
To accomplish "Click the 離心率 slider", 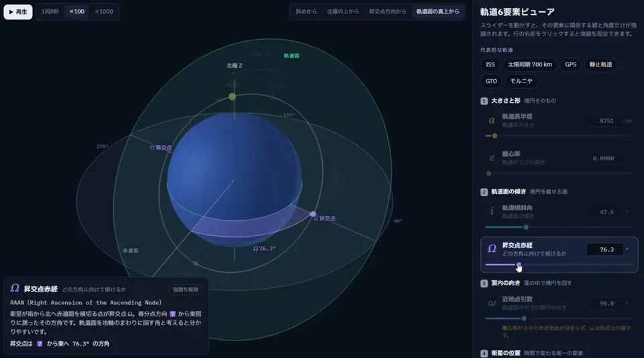I will click(x=559, y=173).
